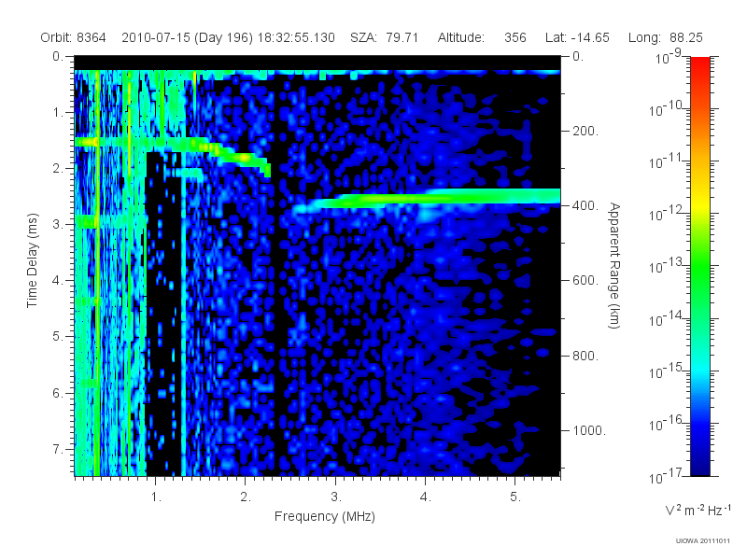The height and width of the screenshot is (560, 747).
Task: Click the 'Lat: -14.65' value
Action: pyautogui.click(x=577, y=37)
